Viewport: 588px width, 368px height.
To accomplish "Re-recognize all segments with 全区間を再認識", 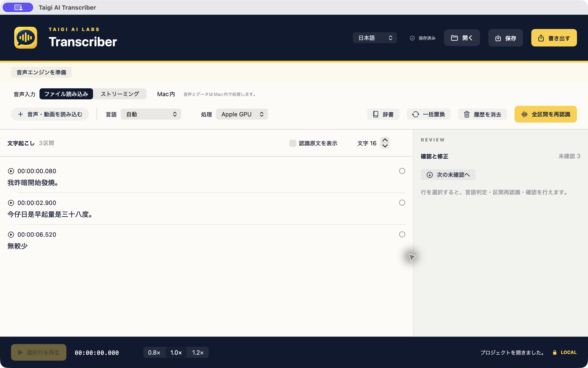I will (546, 114).
